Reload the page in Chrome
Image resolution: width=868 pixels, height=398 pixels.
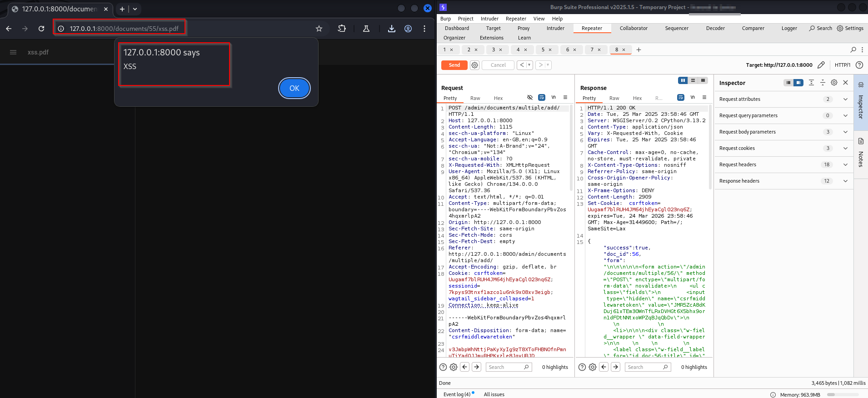pos(41,29)
